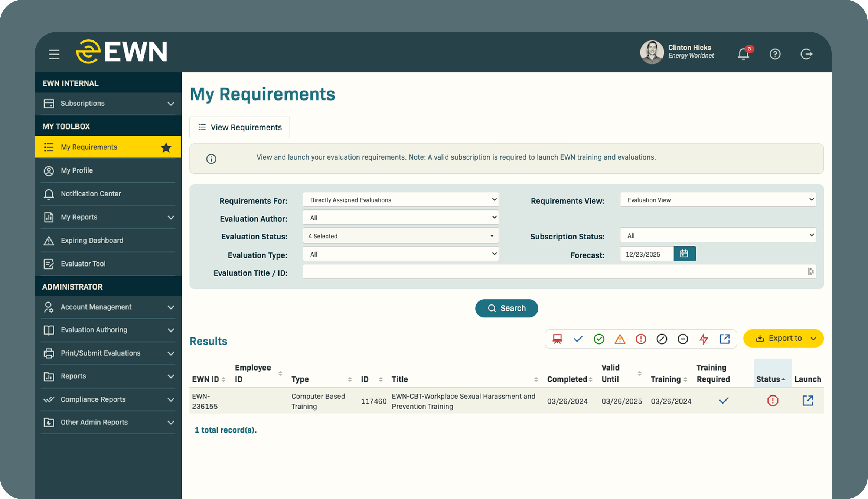This screenshot has width=868, height=499.
Task: Open the hamburger navigation menu
Action: (x=54, y=54)
